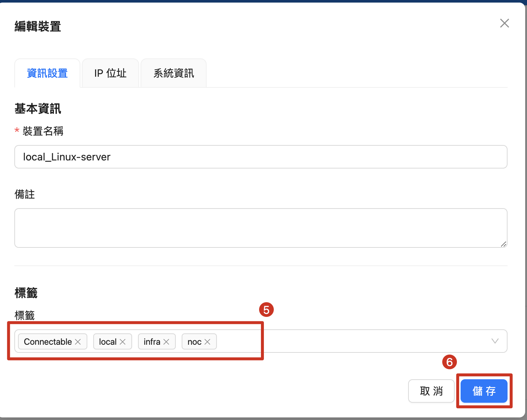Open the IP 位址 tab
Image resolution: width=527 pixels, height=420 pixels.
[110, 73]
